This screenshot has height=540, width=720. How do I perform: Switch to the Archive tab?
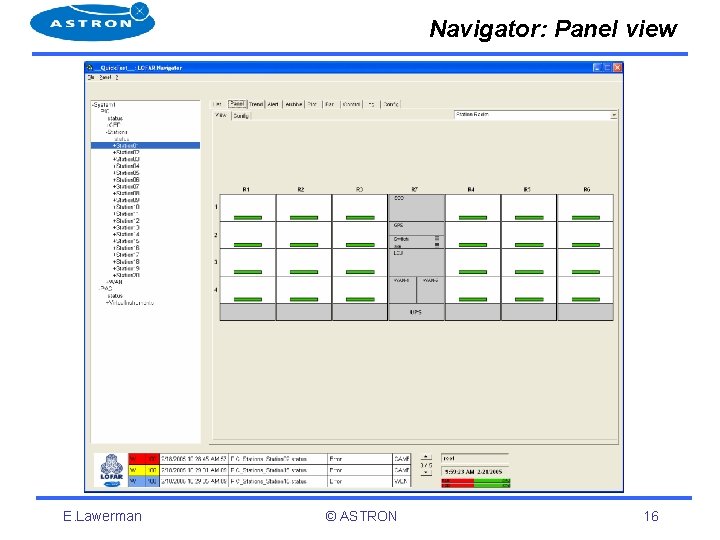click(x=293, y=105)
